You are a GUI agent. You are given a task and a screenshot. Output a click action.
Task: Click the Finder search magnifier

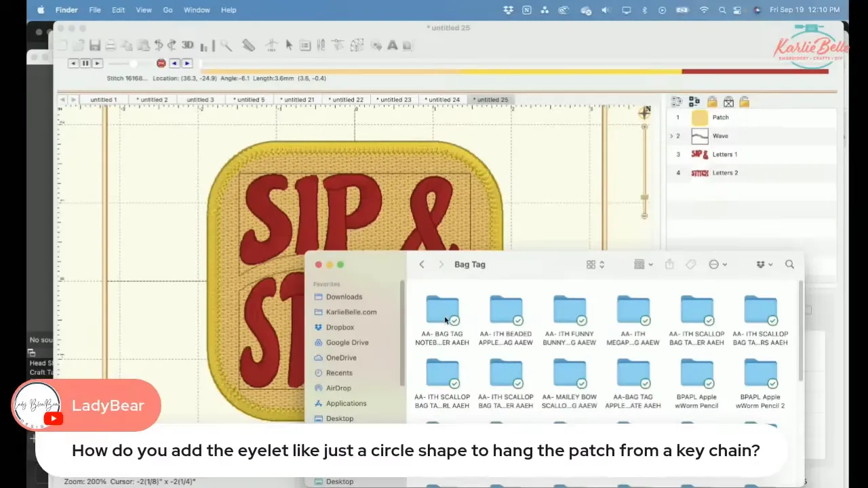coord(789,264)
